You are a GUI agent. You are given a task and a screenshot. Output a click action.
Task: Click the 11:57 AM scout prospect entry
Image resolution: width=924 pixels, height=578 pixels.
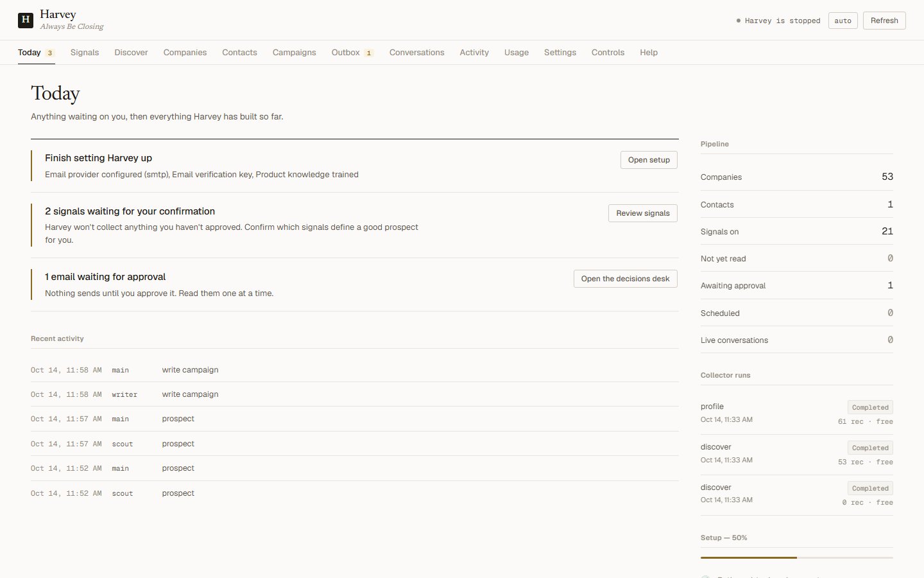pos(355,444)
